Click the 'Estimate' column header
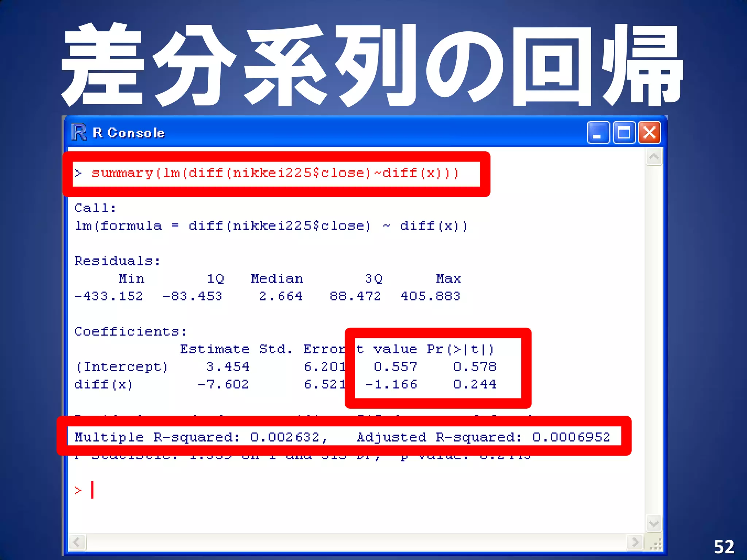Image resolution: width=747 pixels, height=560 pixels. (214, 349)
